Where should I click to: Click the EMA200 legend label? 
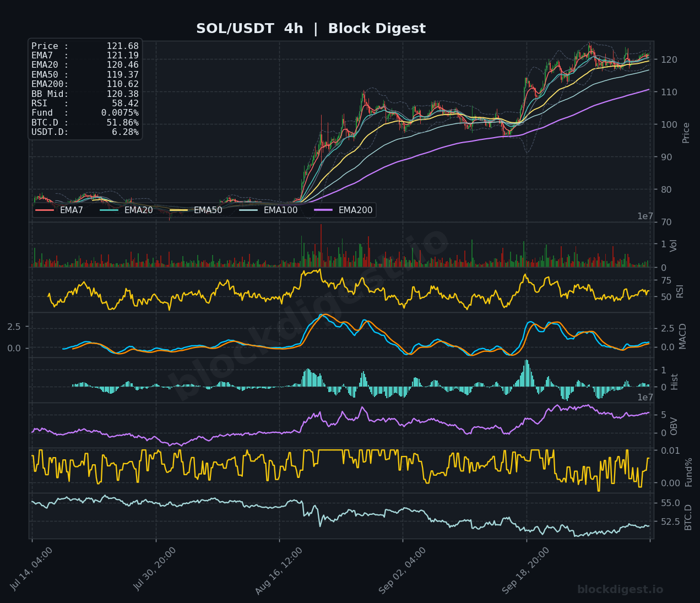coord(355,210)
